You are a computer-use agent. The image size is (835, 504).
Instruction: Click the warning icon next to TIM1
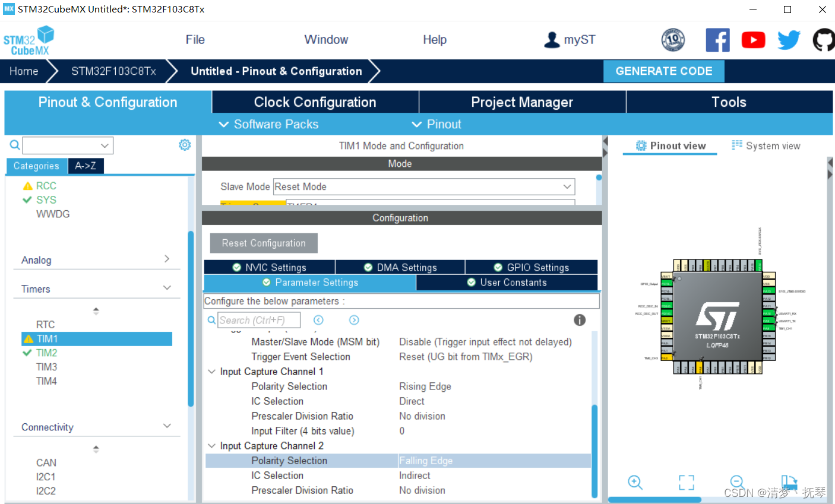pos(28,339)
